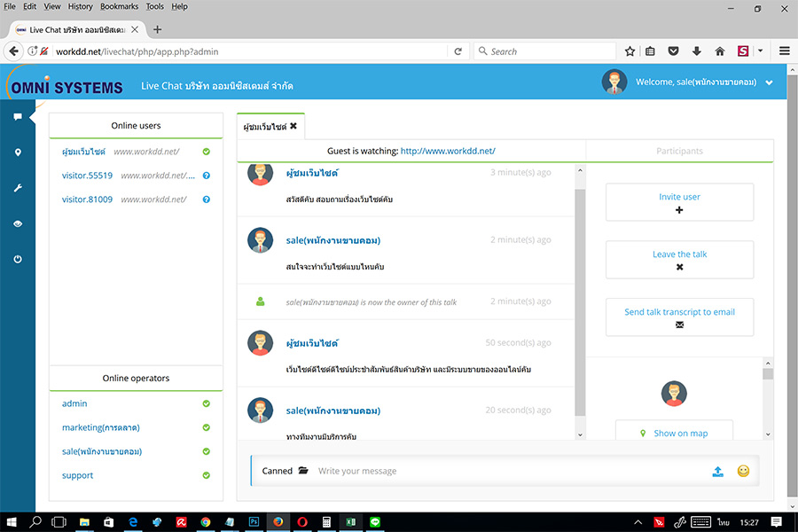The height and width of the screenshot is (532, 798).
Task: Open the http://www.workdd.net/ guest link
Action: pos(448,152)
